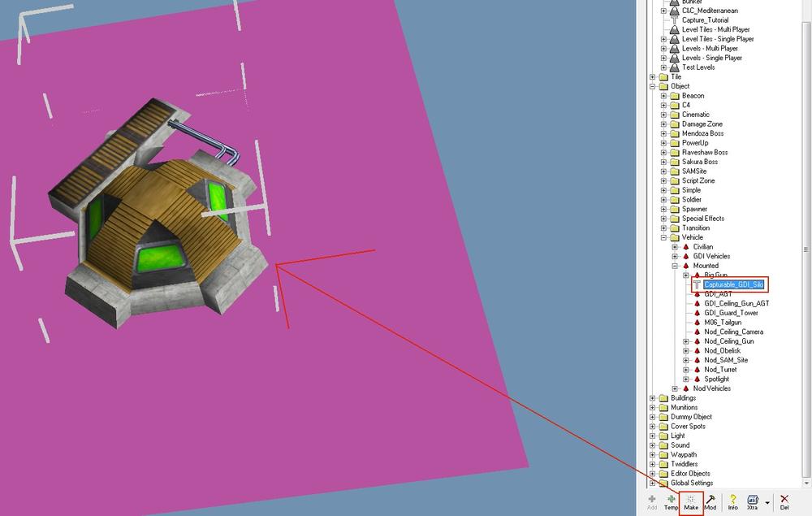Click the folder icon beside Vehicle
Image resolution: width=812 pixels, height=516 pixels.
click(x=674, y=237)
